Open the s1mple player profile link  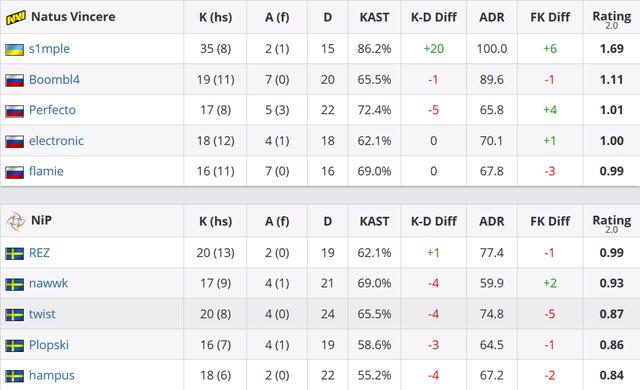pyautogui.click(x=49, y=49)
